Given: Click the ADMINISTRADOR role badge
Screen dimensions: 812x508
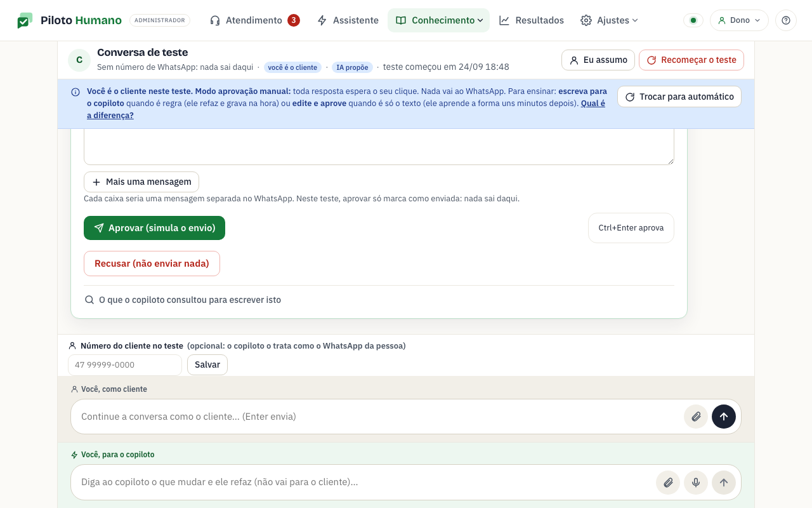Looking at the screenshot, I should (x=160, y=20).
